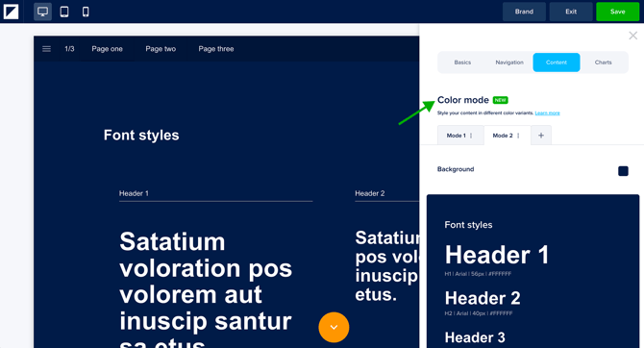Screen dimensions: 644x348
Task: Click the orange scroll-down arrow button
Action: (334, 327)
